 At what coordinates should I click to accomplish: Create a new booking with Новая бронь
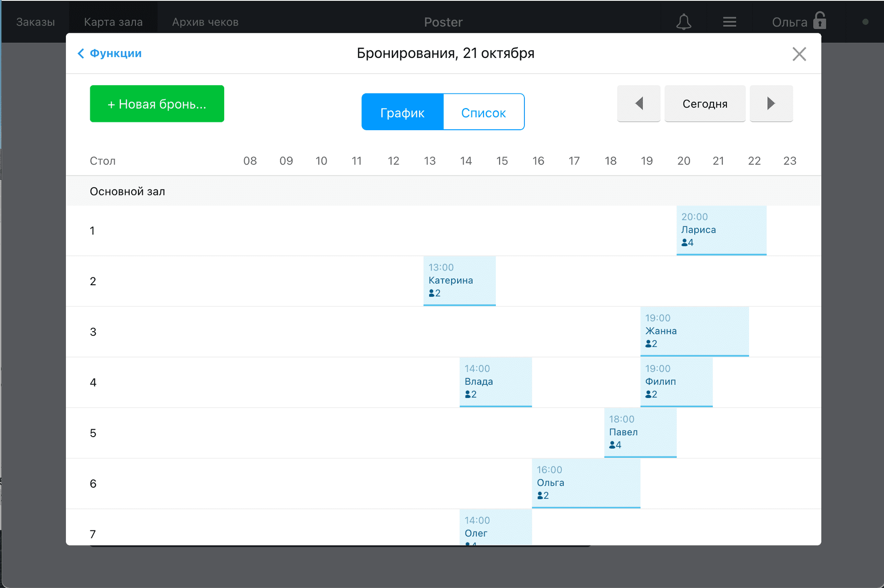(x=157, y=104)
